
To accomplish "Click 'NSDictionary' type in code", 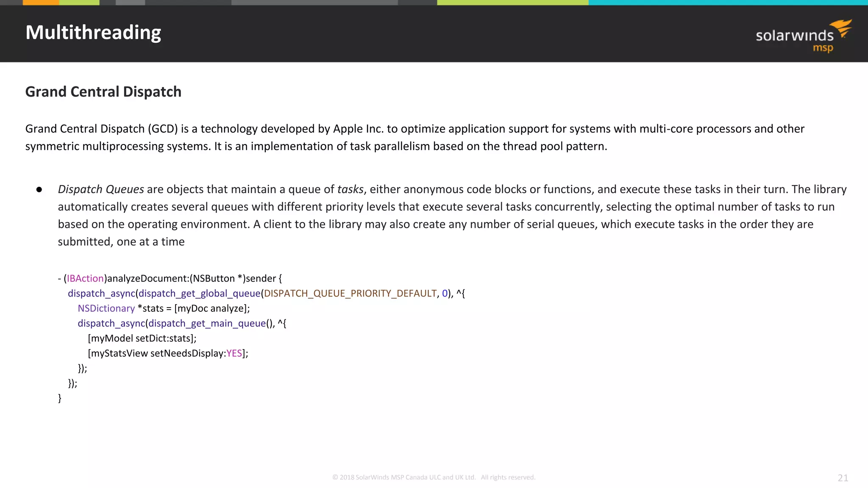I will coord(106,308).
